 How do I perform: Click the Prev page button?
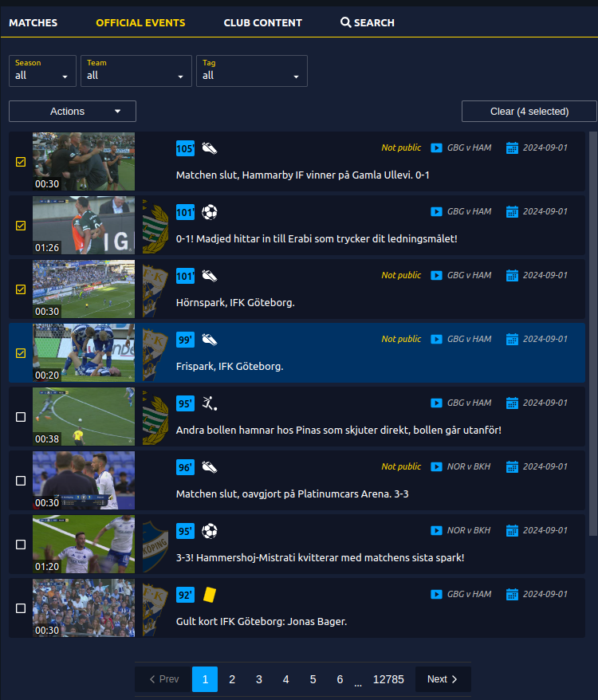click(163, 679)
